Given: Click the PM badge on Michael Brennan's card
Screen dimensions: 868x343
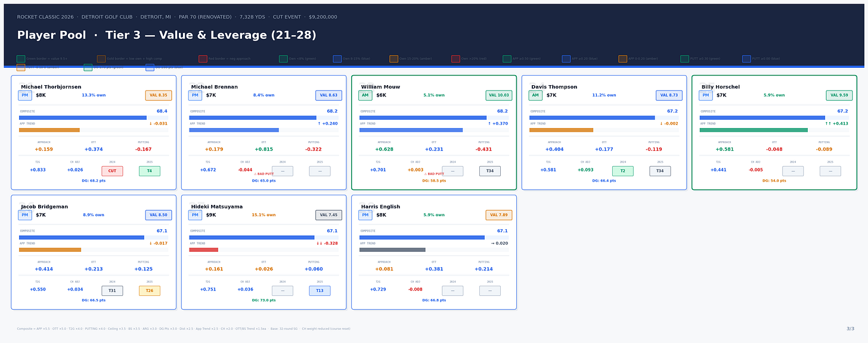Looking at the screenshot, I should click(x=195, y=95).
